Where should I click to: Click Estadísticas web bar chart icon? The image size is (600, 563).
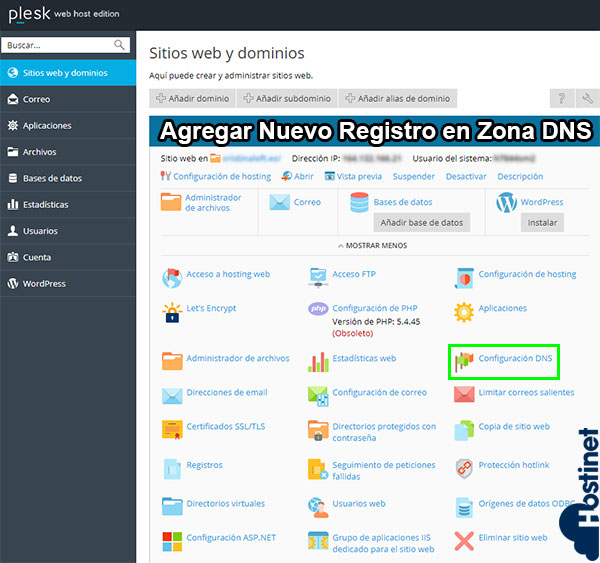click(318, 362)
